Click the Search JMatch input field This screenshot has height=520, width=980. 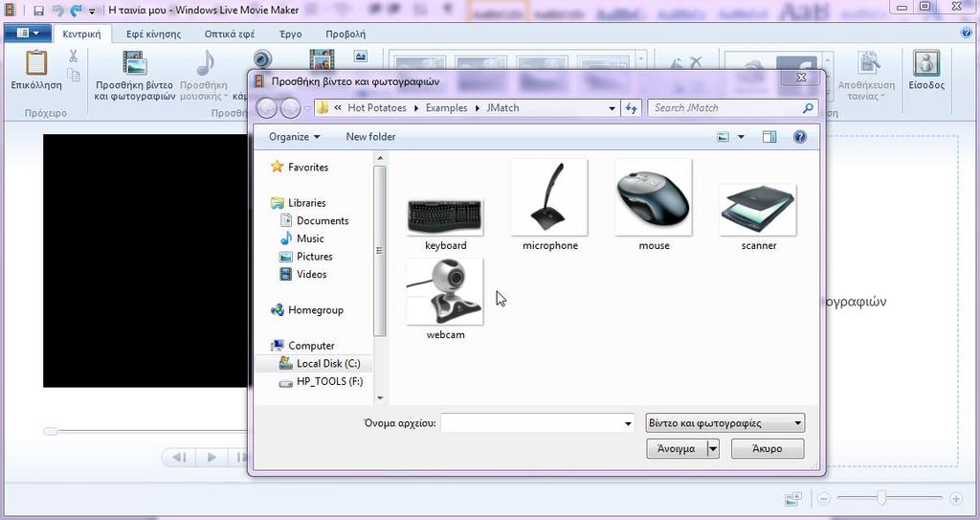click(725, 108)
